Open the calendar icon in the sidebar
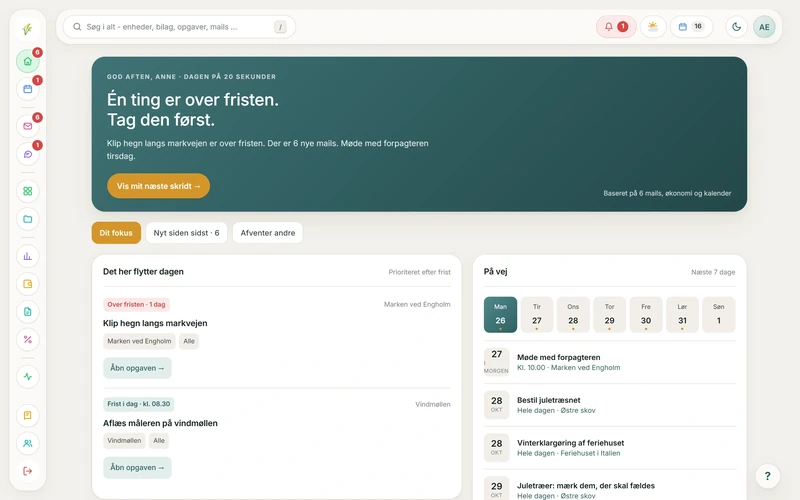The width and height of the screenshot is (800, 500). [28, 89]
